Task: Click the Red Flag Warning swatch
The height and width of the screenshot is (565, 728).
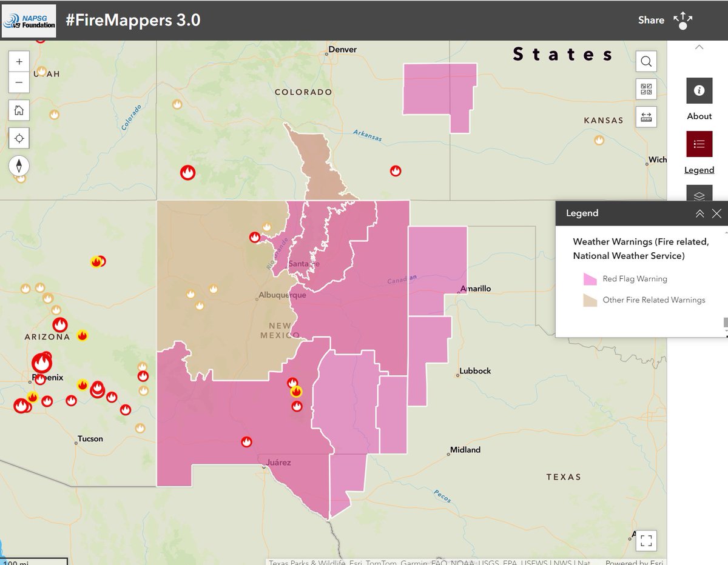Action: click(x=590, y=279)
